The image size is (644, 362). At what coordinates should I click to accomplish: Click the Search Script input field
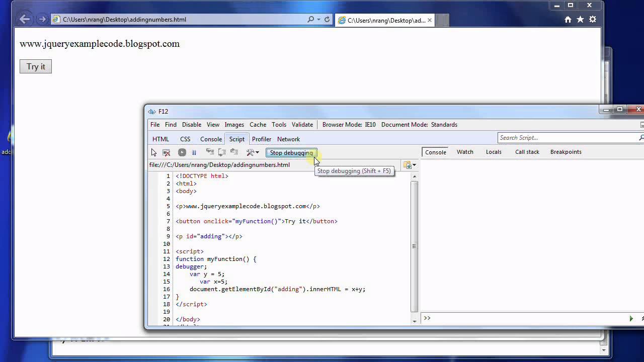(568, 138)
